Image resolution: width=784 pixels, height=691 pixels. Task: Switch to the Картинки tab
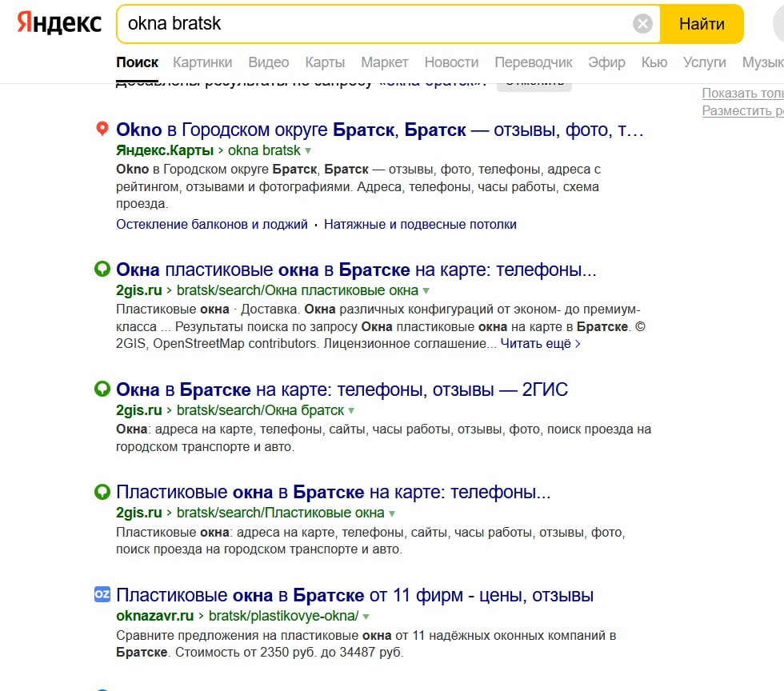click(202, 62)
